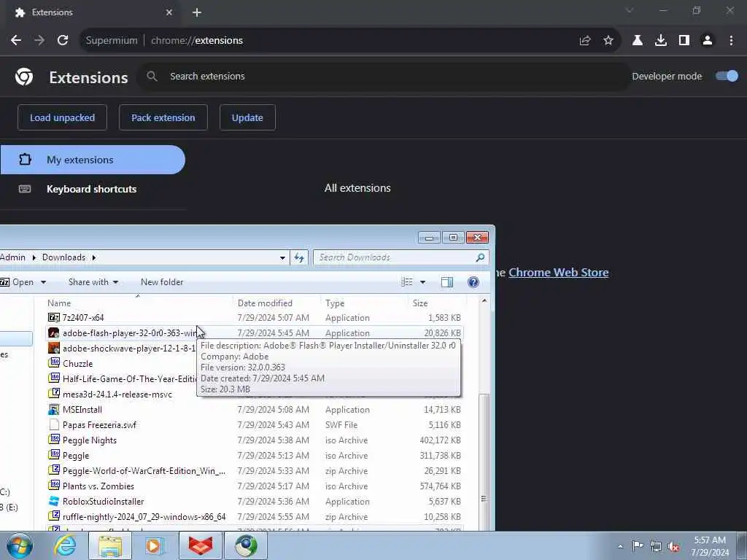Click the muted volume tray icon
Screen dimensions: 747x560
pyautogui.click(x=673, y=546)
